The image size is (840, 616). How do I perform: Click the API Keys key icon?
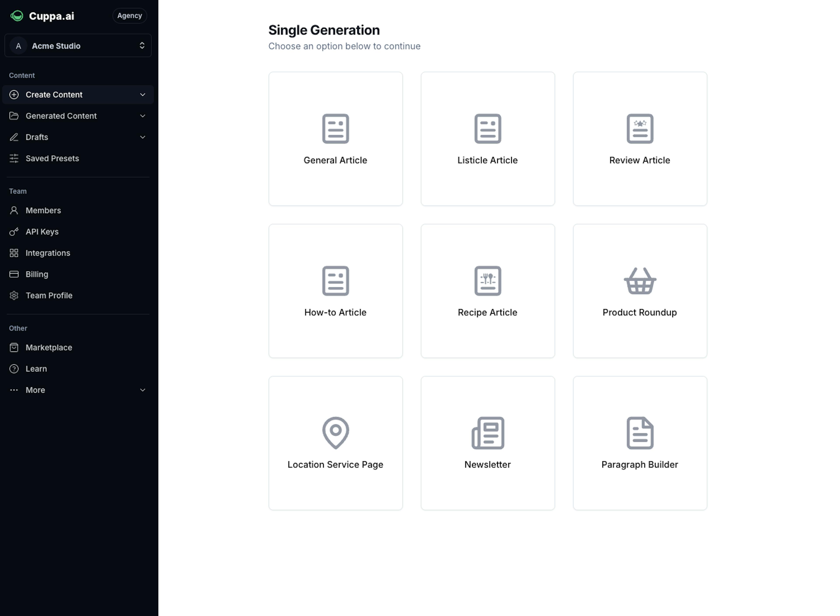14,232
